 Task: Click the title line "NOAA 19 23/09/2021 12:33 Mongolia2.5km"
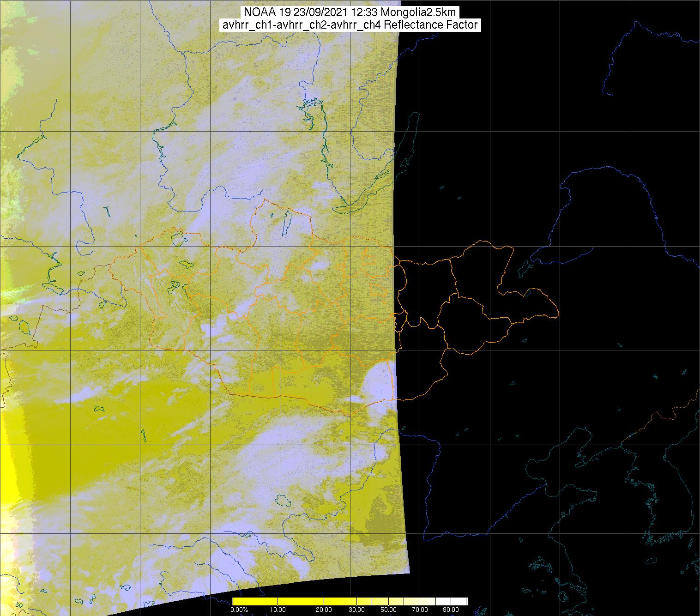[x=350, y=12]
